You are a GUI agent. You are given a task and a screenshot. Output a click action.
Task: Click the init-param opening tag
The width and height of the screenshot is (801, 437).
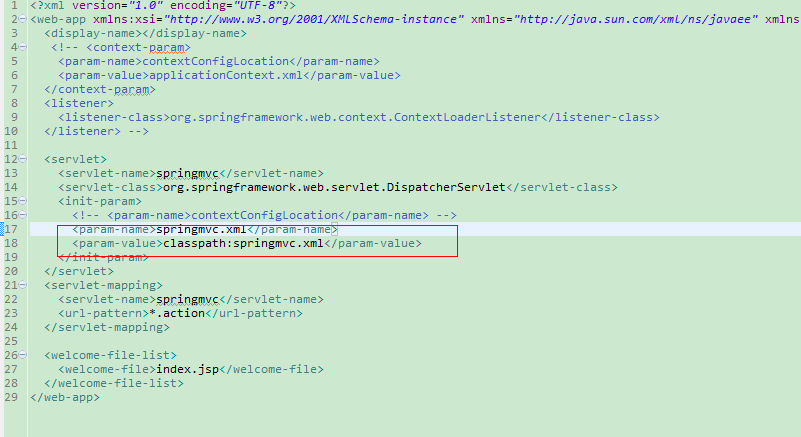coord(100,201)
